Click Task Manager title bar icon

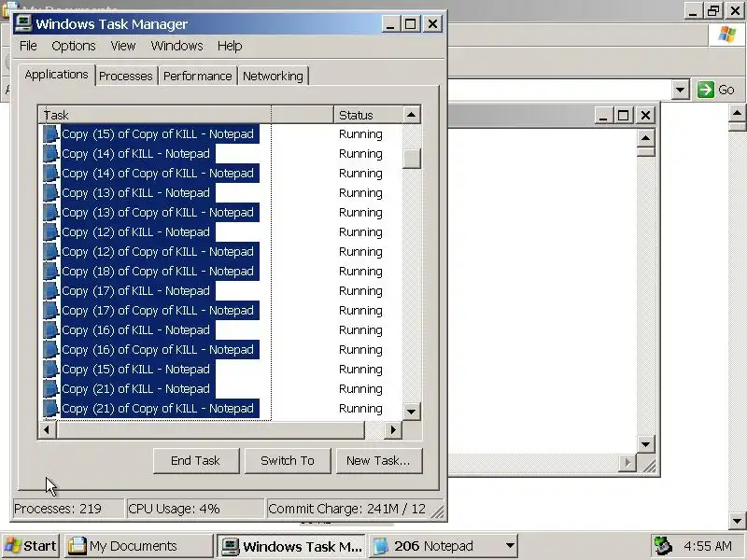22,23
